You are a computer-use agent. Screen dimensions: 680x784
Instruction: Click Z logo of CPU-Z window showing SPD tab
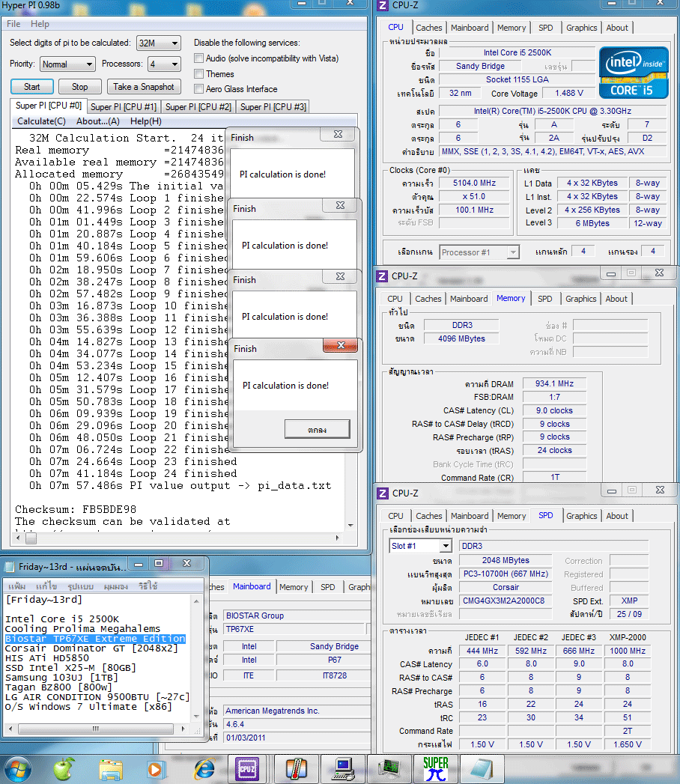(x=383, y=493)
